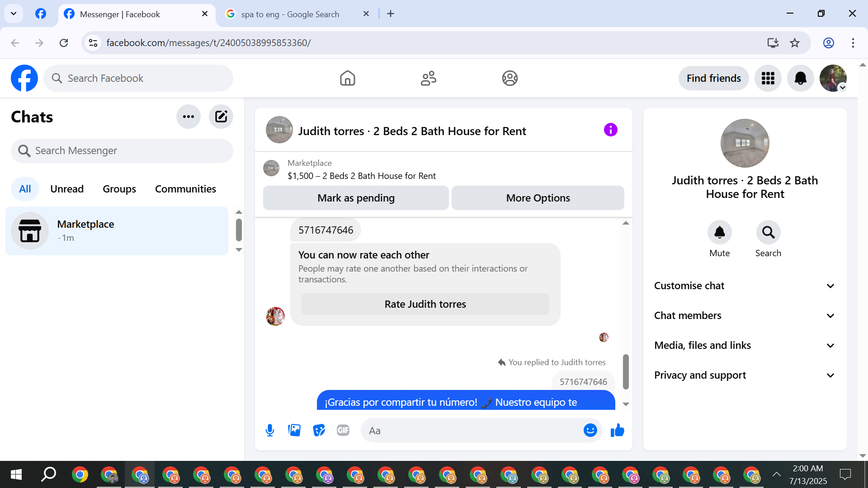Click the conversation scrollbar thumb
The image size is (868, 488).
tap(626, 371)
